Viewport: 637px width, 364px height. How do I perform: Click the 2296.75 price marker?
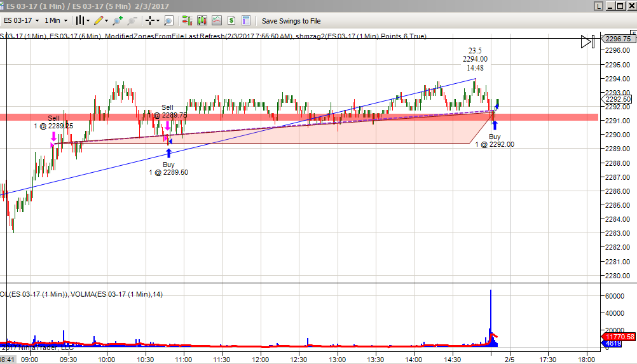[x=617, y=39]
